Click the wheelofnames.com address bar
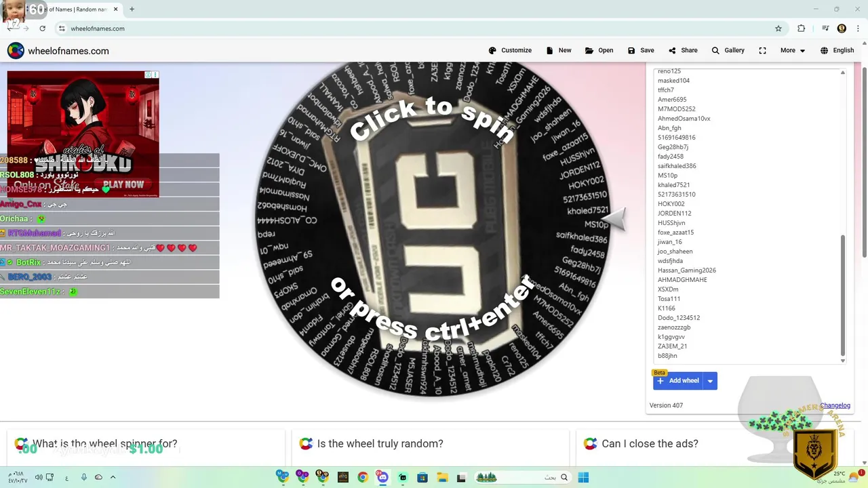868x488 pixels. click(420, 28)
